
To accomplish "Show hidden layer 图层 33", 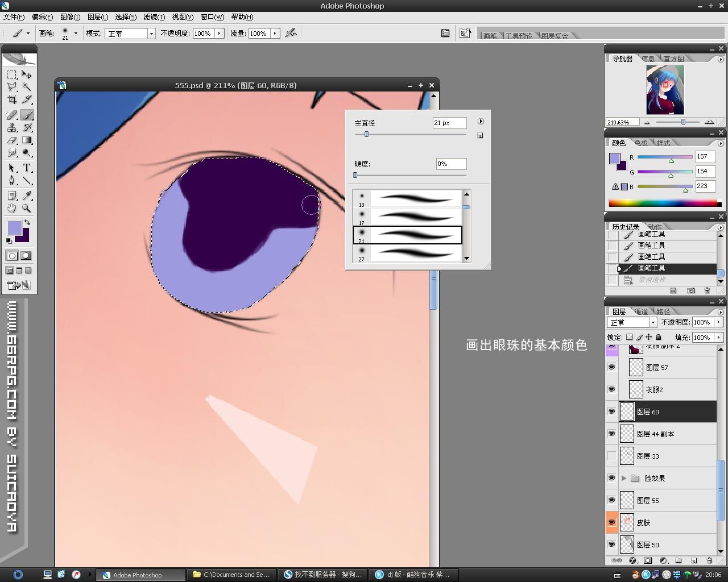I will (x=611, y=456).
